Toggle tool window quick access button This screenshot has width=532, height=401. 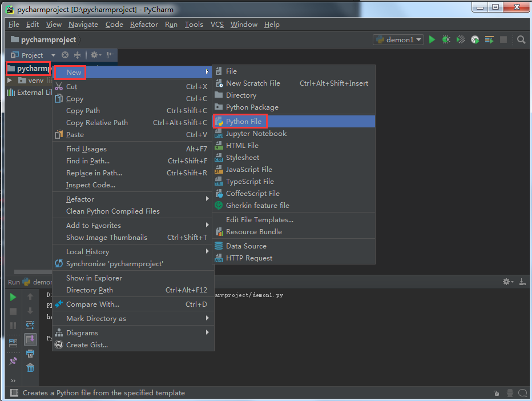click(x=14, y=393)
